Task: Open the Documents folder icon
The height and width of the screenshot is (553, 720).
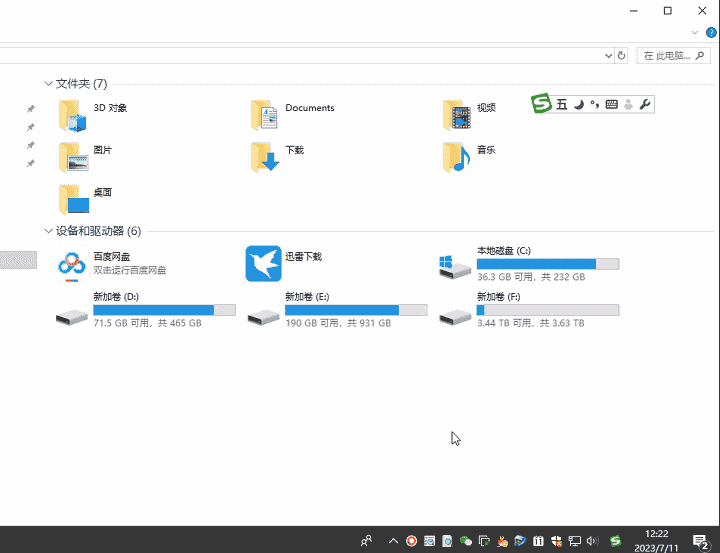Action: [x=264, y=115]
